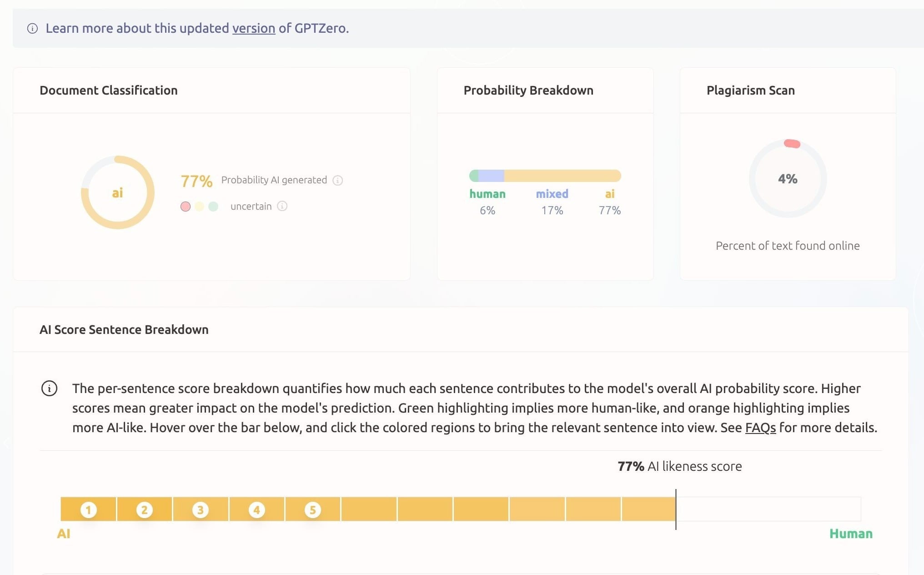Screen dimensions: 924x575
Task: Click the yellow confidence indicator dot
Action: [199, 207]
